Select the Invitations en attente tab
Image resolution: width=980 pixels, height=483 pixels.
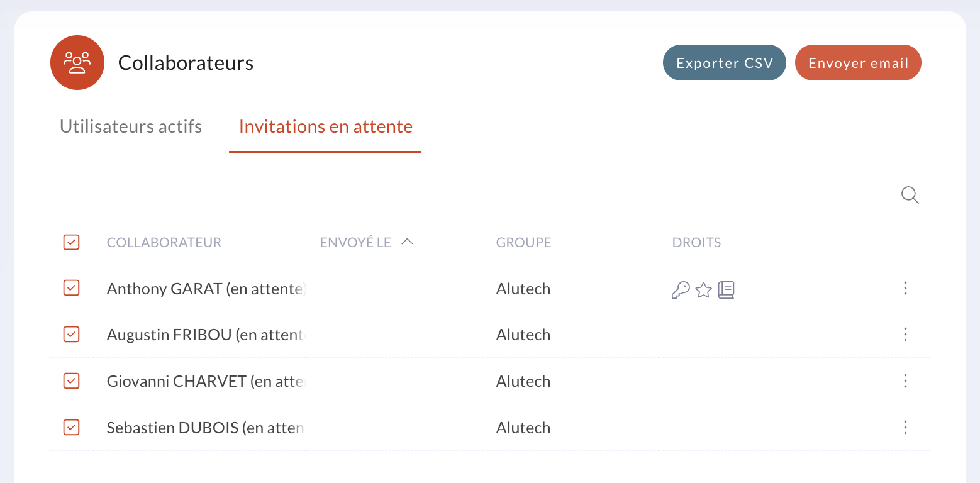pos(326,126)
